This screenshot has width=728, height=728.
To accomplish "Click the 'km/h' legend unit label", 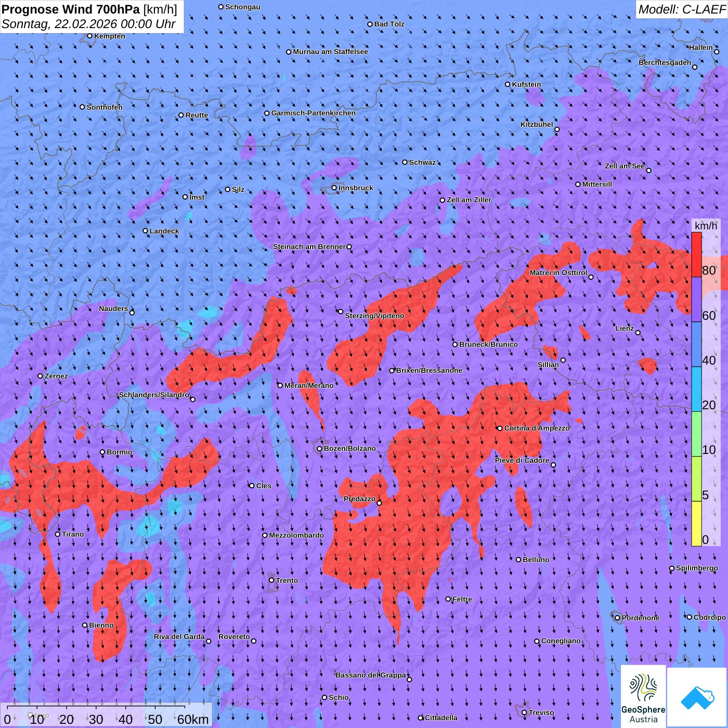I will 706,226.
